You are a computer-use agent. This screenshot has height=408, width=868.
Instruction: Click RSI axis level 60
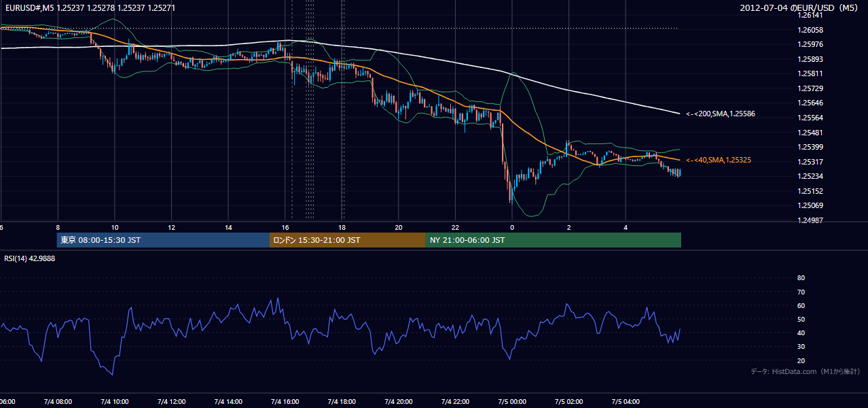[x=801, y=305]
